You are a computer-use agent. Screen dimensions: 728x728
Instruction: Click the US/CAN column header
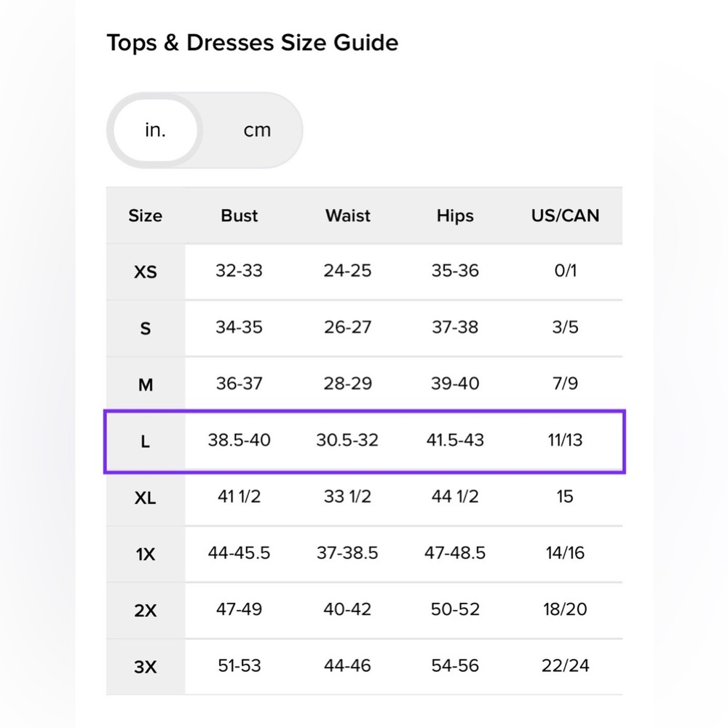(565, 216)
